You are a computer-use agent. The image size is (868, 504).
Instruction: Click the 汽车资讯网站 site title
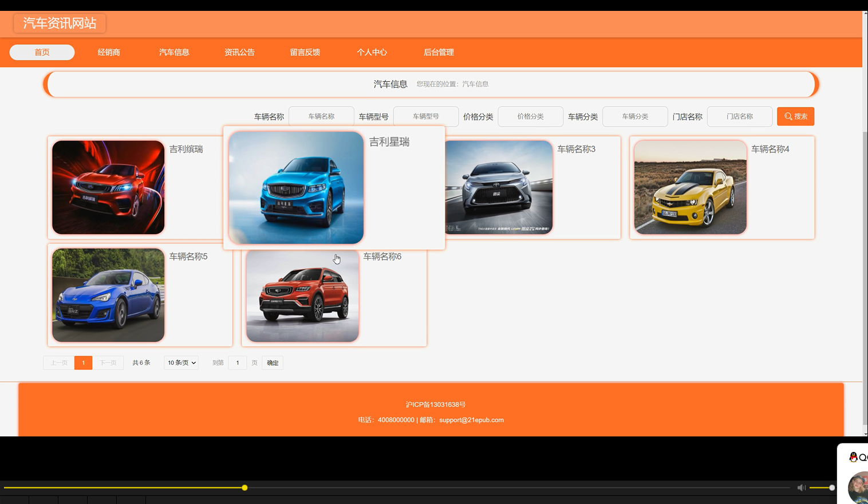point(60,23)
